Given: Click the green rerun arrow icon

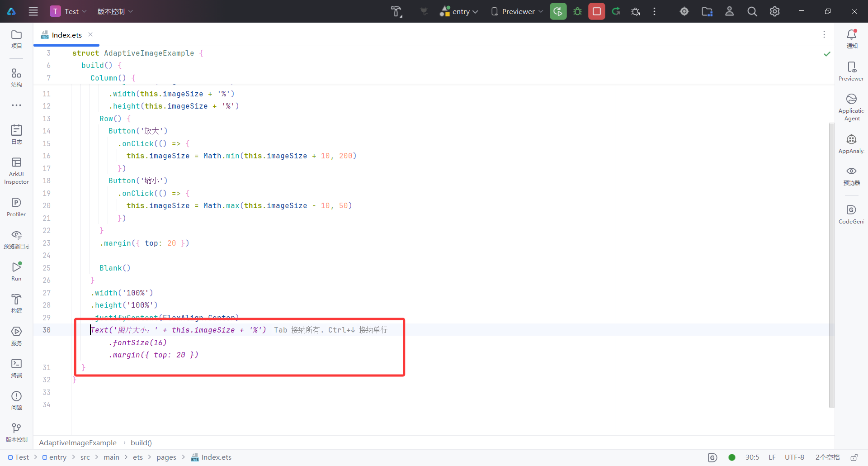Looking at the screenshot, I should click(x=616, y=11).
